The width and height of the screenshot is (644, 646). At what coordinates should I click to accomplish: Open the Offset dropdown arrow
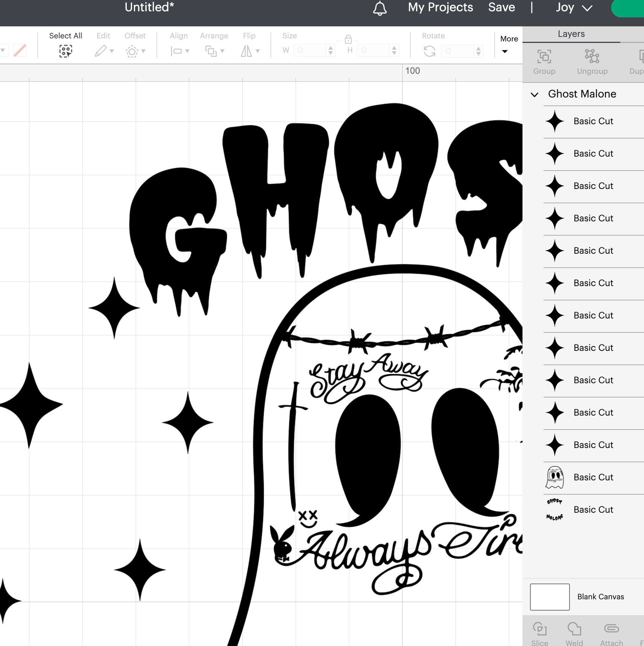tap(143, 51)
